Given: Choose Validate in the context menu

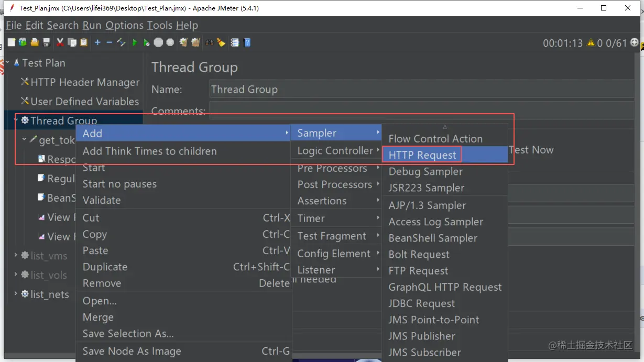Looking at the screenshot, I should [183, 200].
